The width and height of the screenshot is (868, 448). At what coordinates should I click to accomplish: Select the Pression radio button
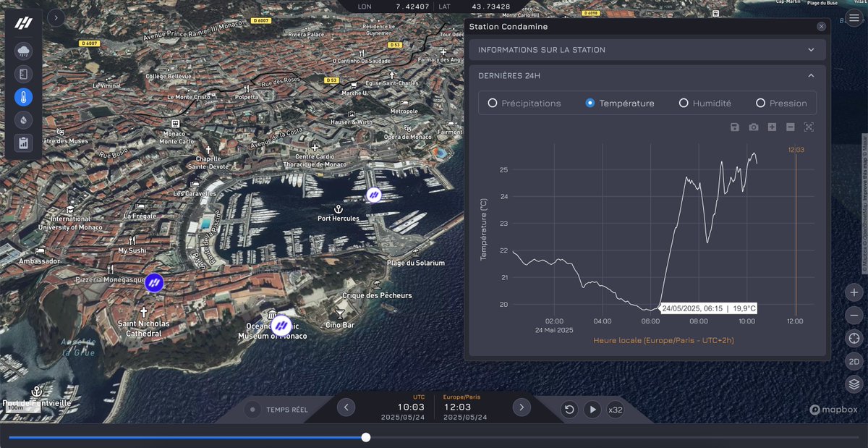point(760,103)
